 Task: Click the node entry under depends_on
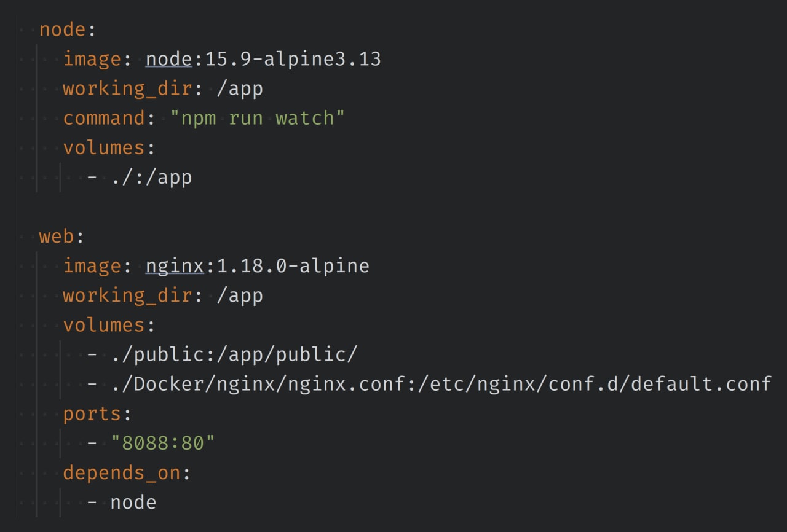pyautogui.click(x=133, y=503)
